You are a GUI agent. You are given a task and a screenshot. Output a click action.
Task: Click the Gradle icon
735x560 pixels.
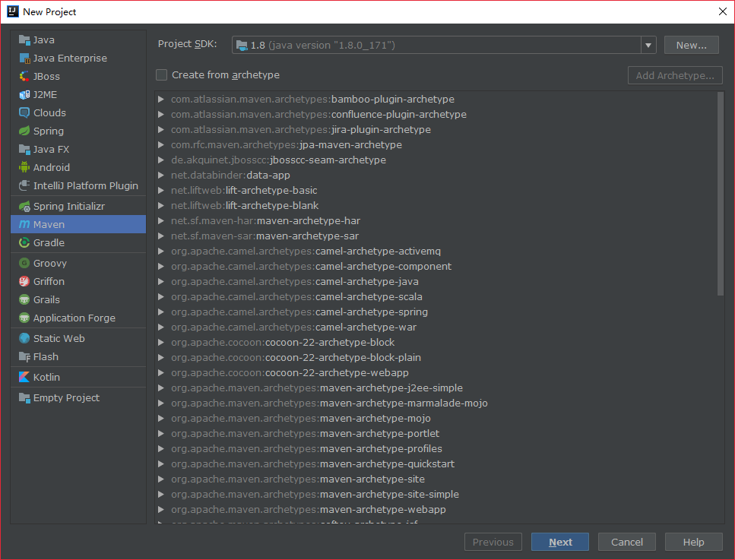24,242
